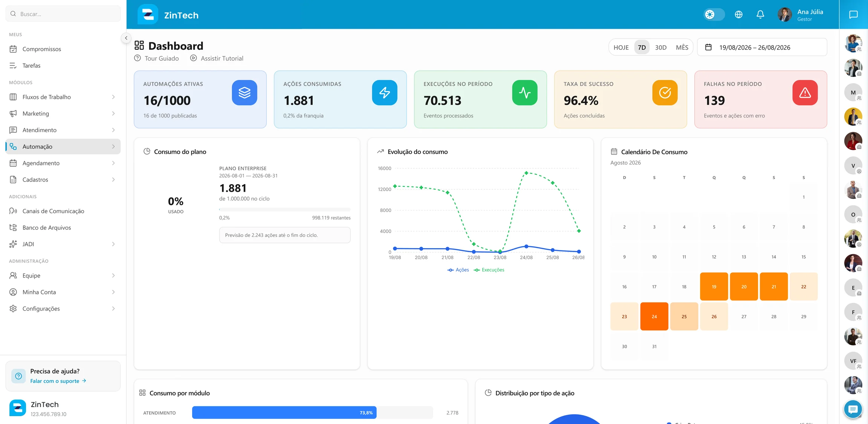Screen dimensions: 868x424
Task: Start the Tour Guiado
Action: 157,58
